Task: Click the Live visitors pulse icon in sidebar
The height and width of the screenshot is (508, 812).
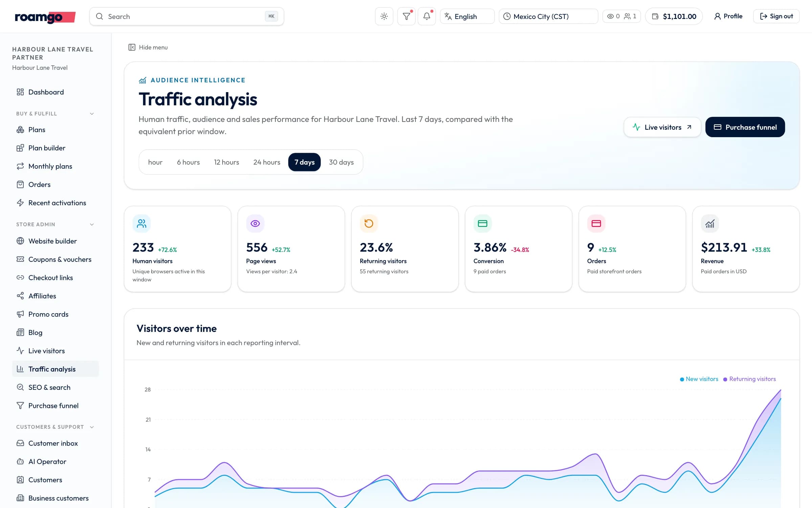Action: 20,351
